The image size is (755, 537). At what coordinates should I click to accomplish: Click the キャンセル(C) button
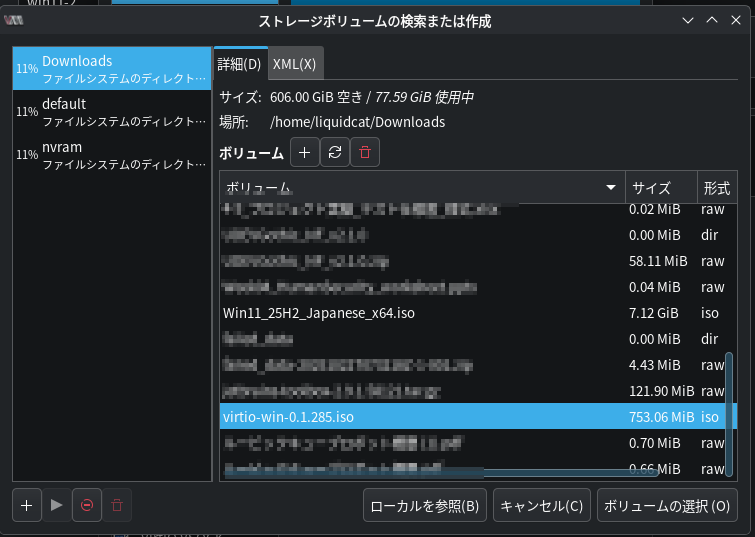click(x=542, y=506)
